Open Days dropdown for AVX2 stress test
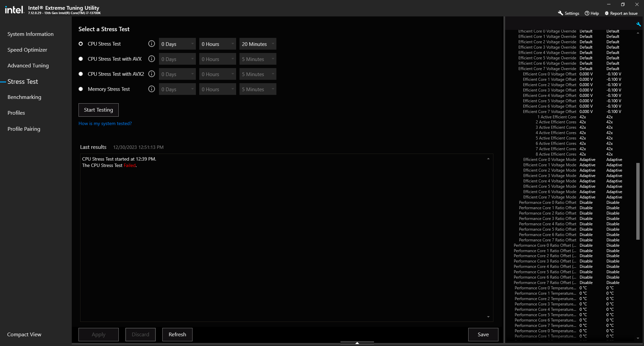The height and width of the screenshot is (346, 644). point(177,74)
